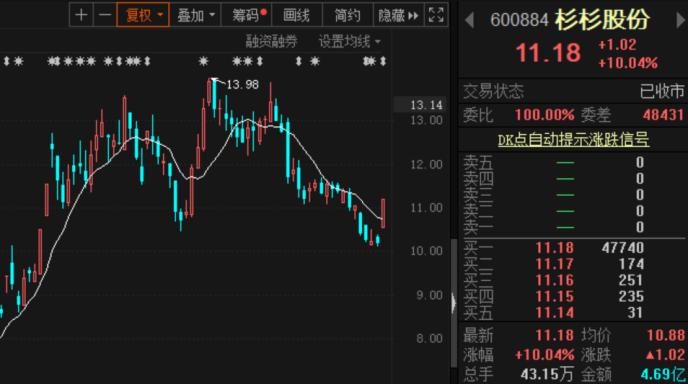Screen dimensions: 688x384
Task: Open the 筹码 panel
Action: [247, 15]
